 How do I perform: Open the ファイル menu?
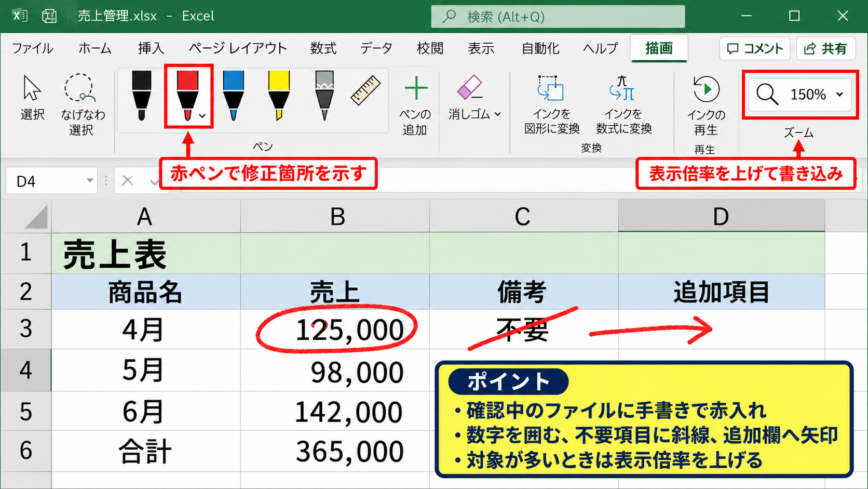click(32, 48)
